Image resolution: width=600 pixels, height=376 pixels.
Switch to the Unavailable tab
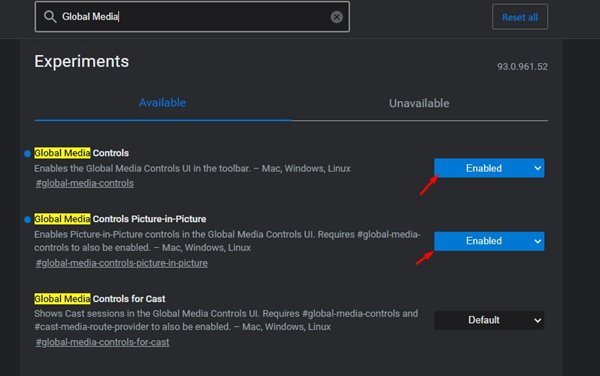tap(419, 103)
